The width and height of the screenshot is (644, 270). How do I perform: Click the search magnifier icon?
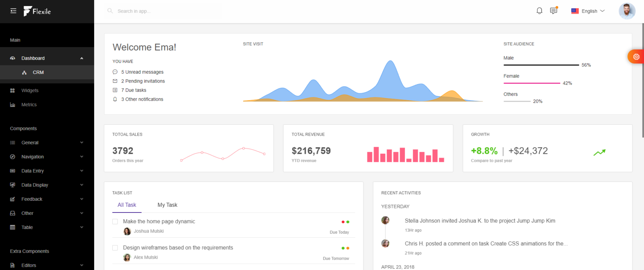tap(110, 11)
